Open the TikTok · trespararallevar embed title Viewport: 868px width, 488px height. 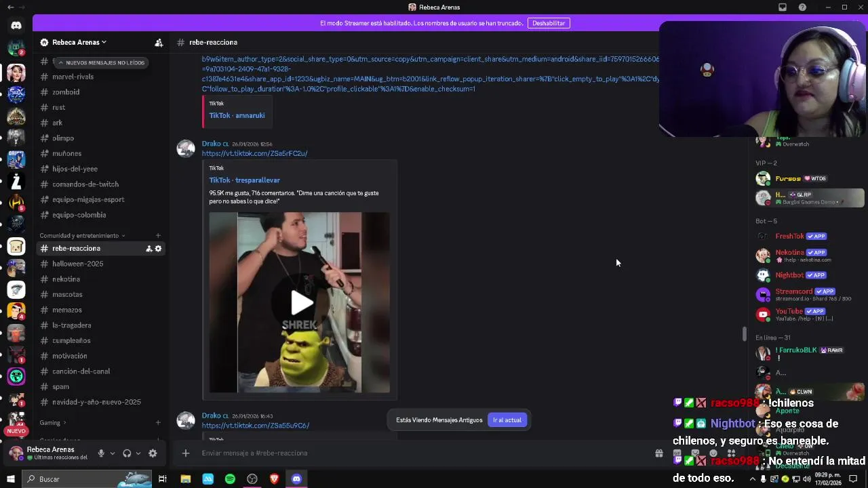click(244, 180)
